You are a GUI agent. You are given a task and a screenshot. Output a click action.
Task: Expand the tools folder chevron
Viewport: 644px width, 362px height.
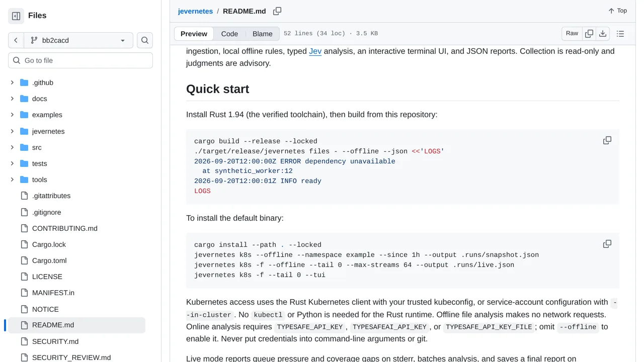tap(12, 179)
